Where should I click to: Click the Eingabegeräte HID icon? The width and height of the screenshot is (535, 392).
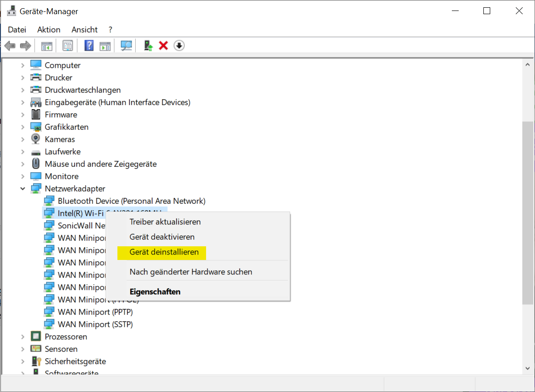click(36, 102)
